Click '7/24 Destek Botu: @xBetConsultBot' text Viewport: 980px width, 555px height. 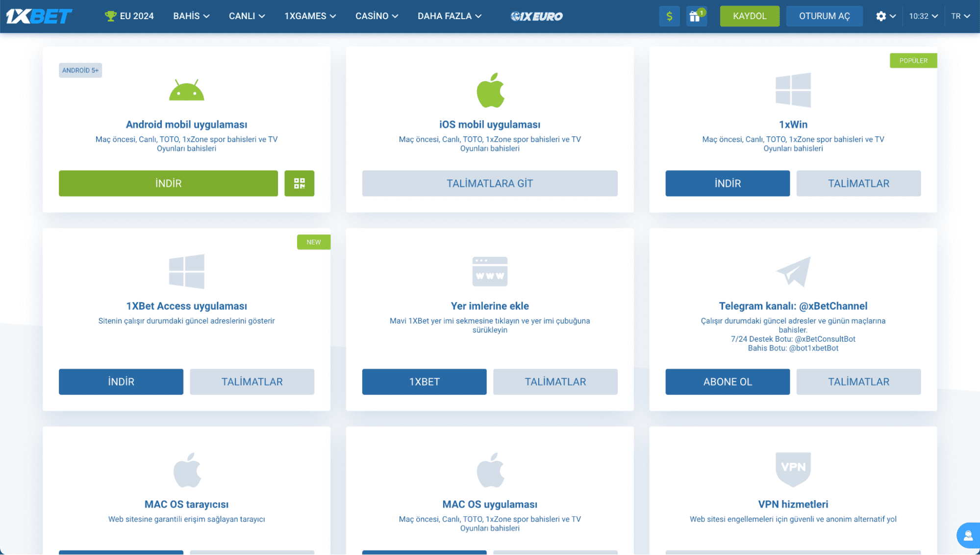click(x=793, y=339)
